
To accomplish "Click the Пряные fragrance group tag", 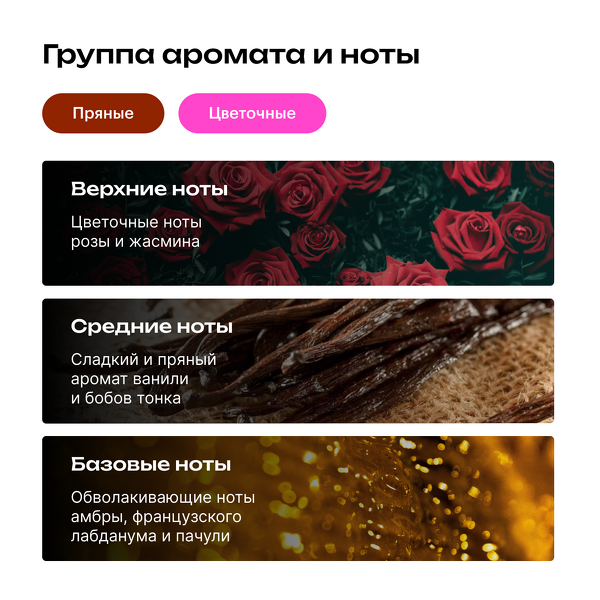I will pos(103,113).
